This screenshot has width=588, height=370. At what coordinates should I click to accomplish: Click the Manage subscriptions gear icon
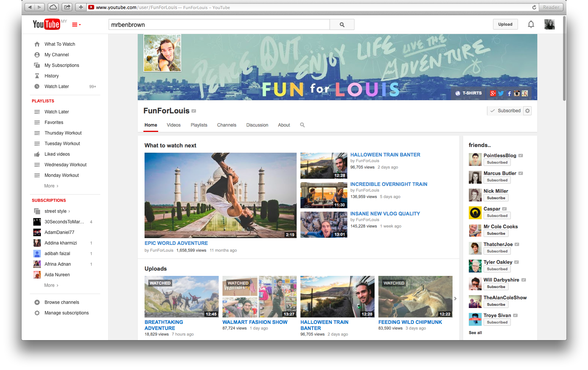tap(37, 313)
